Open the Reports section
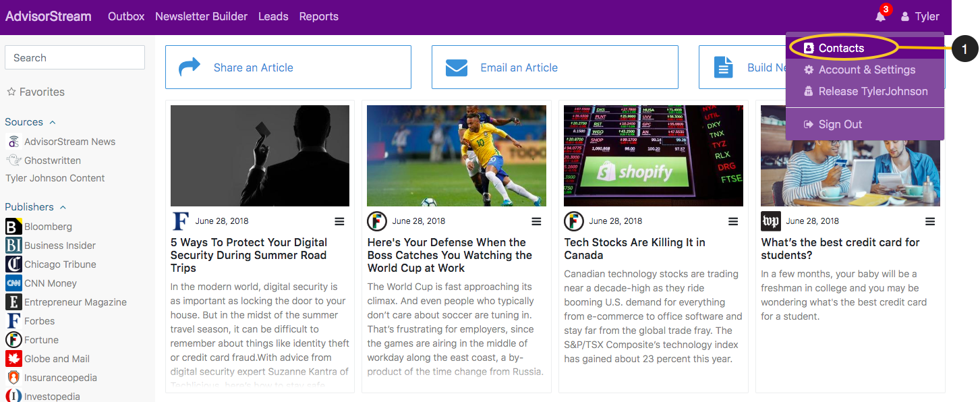The image size is (980, 402). coord(318,16)
